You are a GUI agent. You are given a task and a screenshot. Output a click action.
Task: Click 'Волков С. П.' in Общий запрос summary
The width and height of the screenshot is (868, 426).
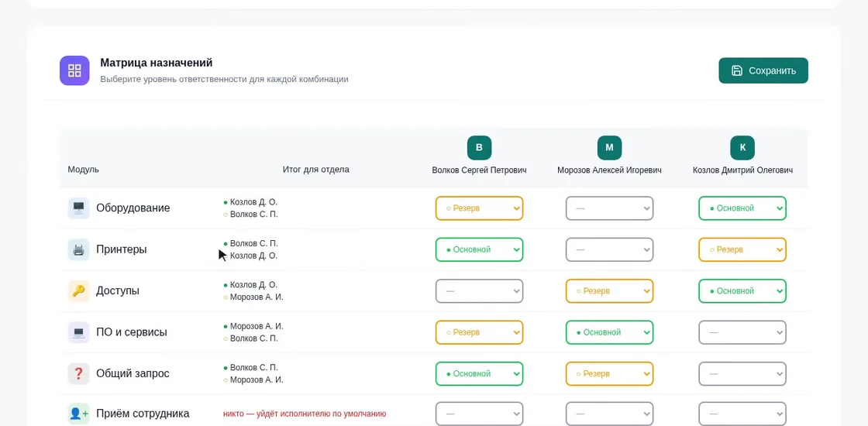point(254,367)
